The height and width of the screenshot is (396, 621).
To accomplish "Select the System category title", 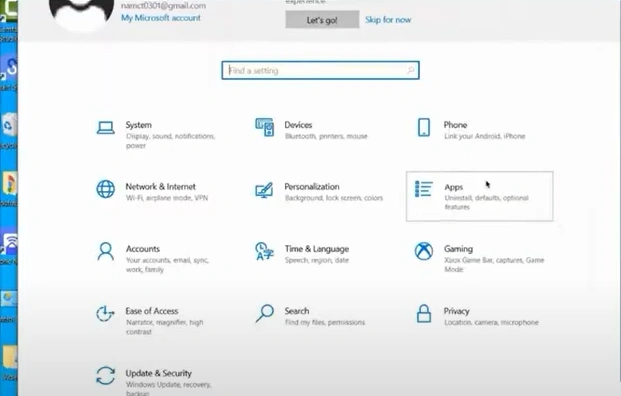I will click(139, 125).
